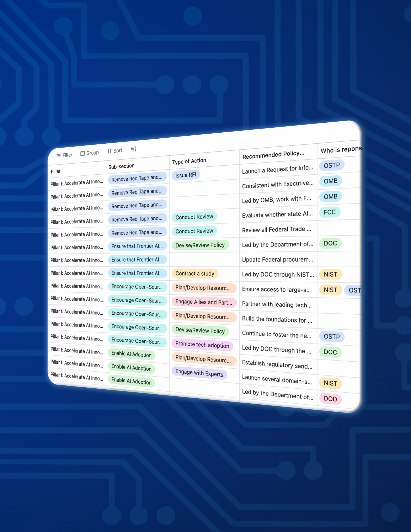
Task: Select the DOD tag at the bottom
Action: (x=330, y=399)
